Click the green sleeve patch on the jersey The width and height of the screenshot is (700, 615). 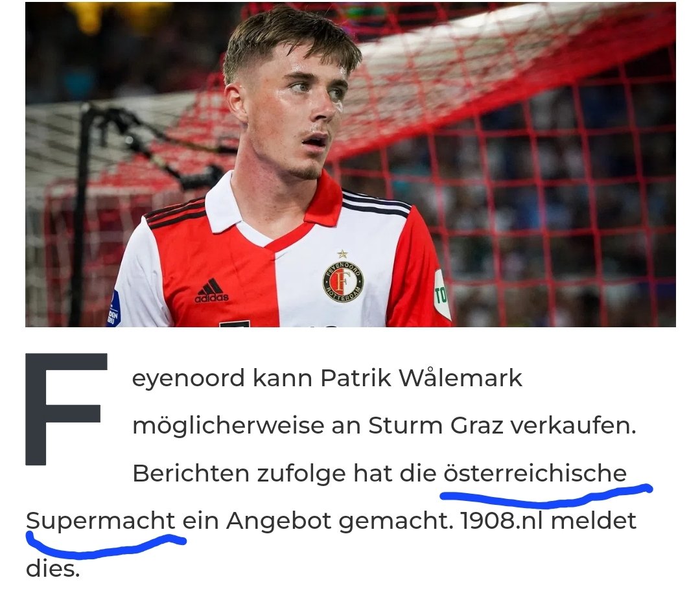coord(441,295)
